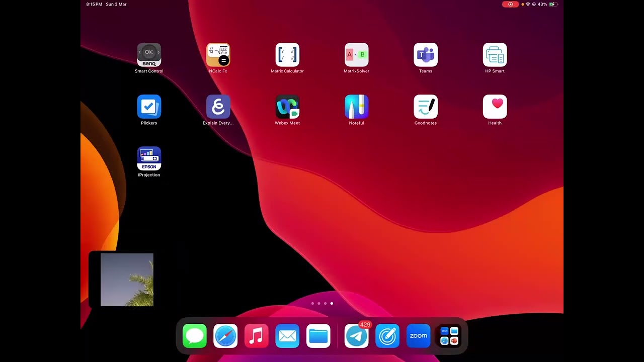This screenshot has width=644, height=362.
Task: Launch Safari from the dock
Action: pyautogui.click(x=225, y=336)
